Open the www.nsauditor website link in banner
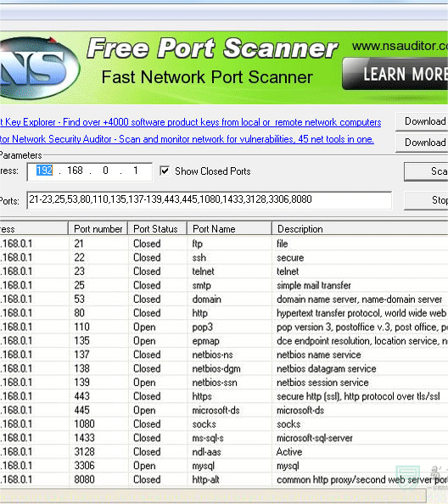Screen dimensions: 448x504 point(400,46)
